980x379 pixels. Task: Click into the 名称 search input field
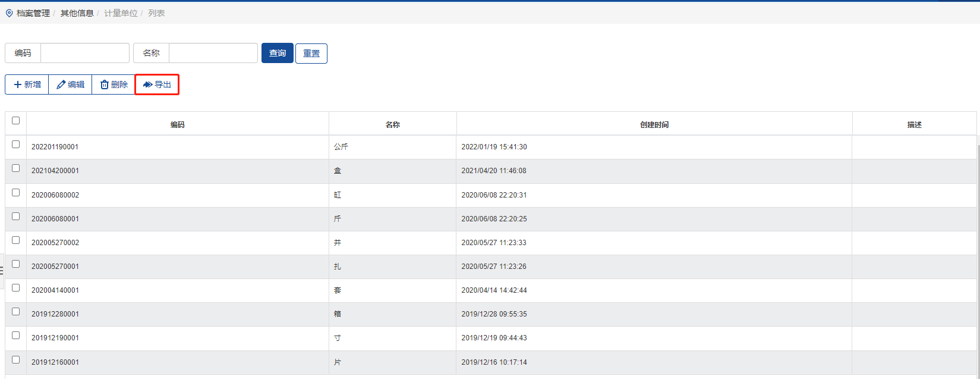[x=213, y=53]
